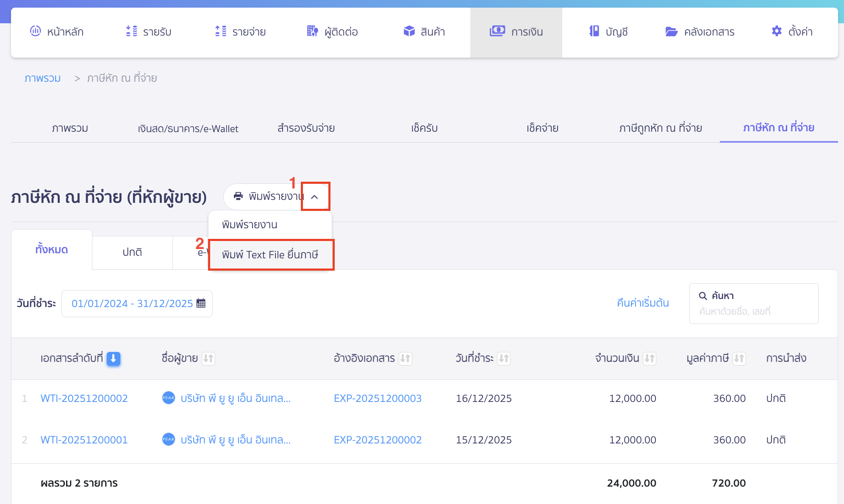Screen dimensions: 844x504
Task: Click the contacts building icon (ผู้ติดต่อ)
Action: coord(312,31)
